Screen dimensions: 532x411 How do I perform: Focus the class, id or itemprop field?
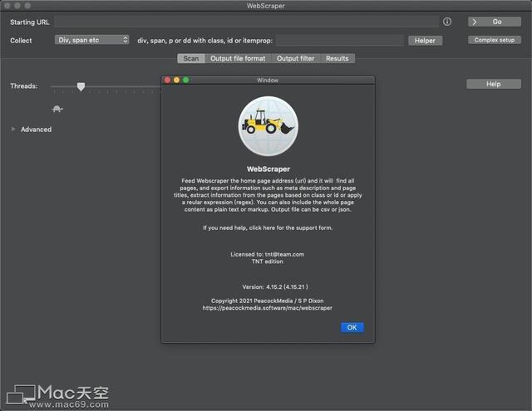[x=340, y=41]
